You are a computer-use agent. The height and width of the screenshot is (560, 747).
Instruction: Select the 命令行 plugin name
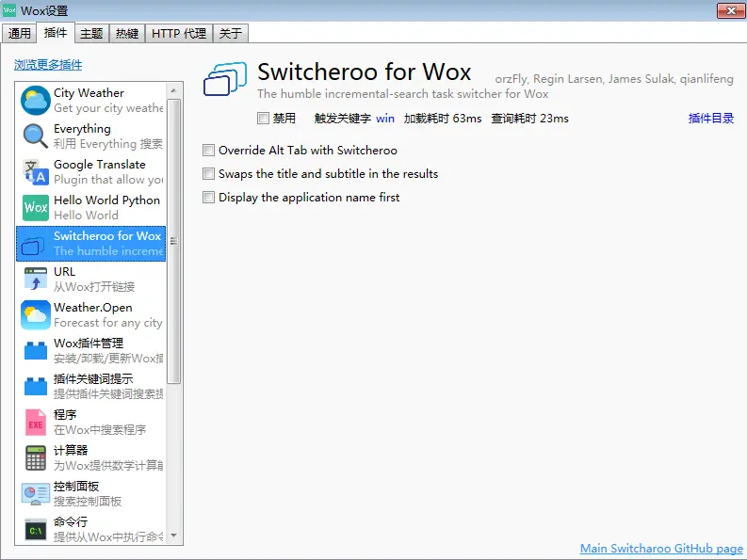[71, 522]
